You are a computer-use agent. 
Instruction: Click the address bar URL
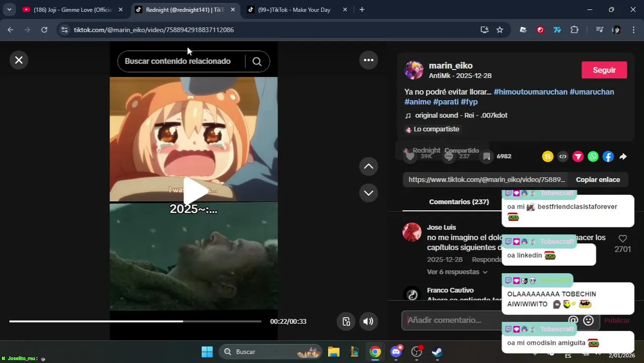point(154,30)
